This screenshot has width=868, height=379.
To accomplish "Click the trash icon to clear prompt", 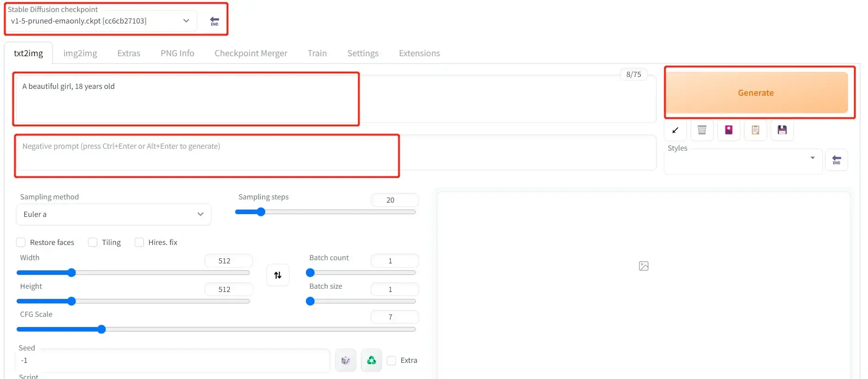I will [702, 130].
